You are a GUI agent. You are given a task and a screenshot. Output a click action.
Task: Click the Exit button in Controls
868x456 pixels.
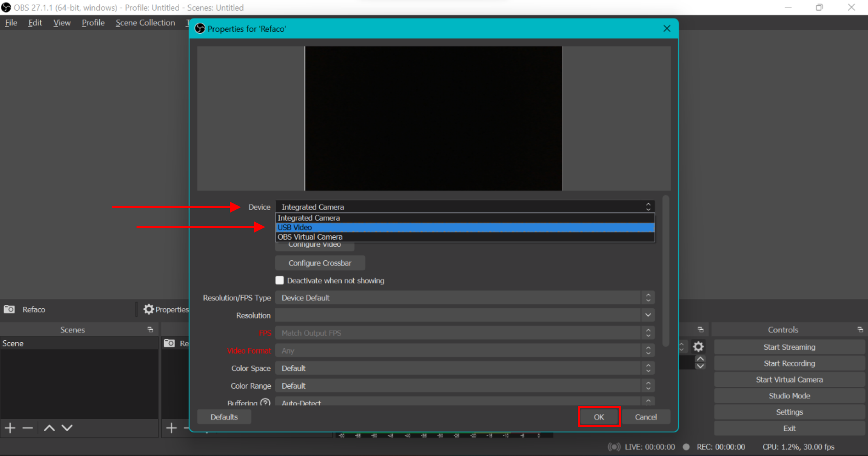point(789,428)
